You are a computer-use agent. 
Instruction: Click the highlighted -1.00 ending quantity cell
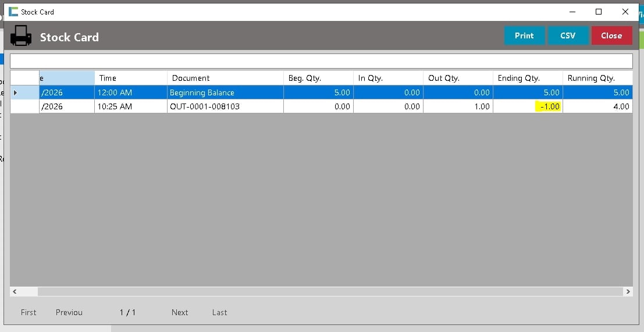click(547, 106)
